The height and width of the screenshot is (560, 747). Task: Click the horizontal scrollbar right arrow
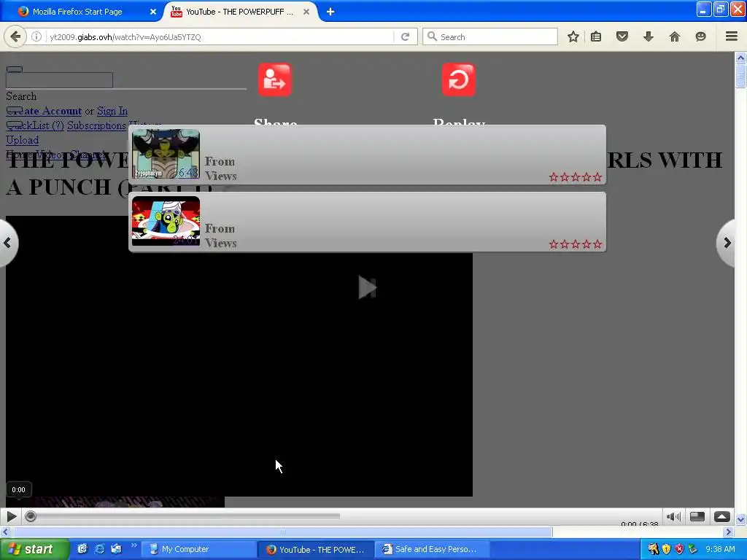coord(728,532)
